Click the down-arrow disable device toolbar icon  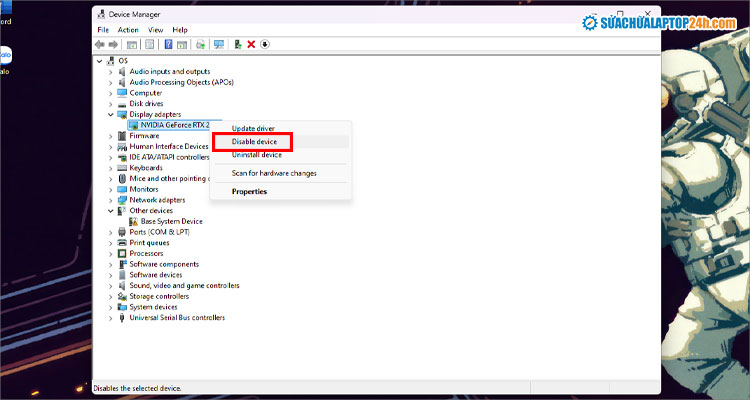tap(266, 44)
